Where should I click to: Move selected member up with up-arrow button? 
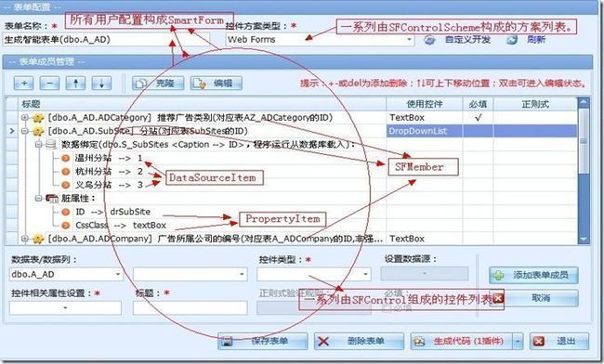pos(75,84)
